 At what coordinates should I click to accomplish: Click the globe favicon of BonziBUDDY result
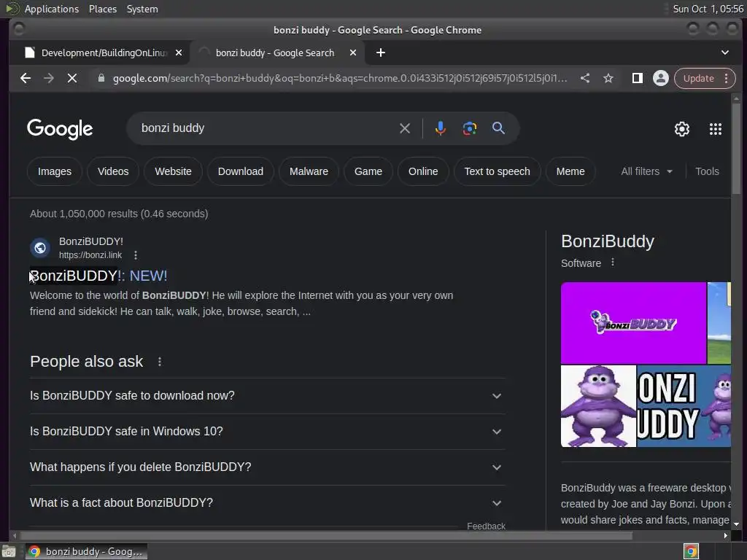pos(40,248)
